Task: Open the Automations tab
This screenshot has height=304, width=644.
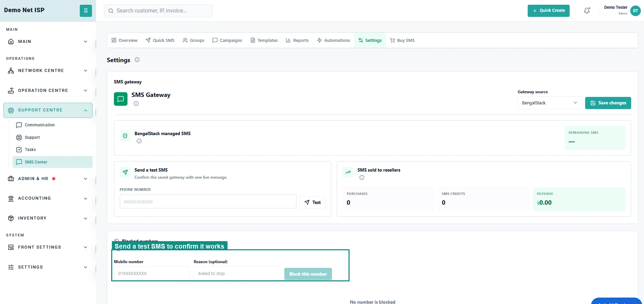Action: (x=333, y=41)
